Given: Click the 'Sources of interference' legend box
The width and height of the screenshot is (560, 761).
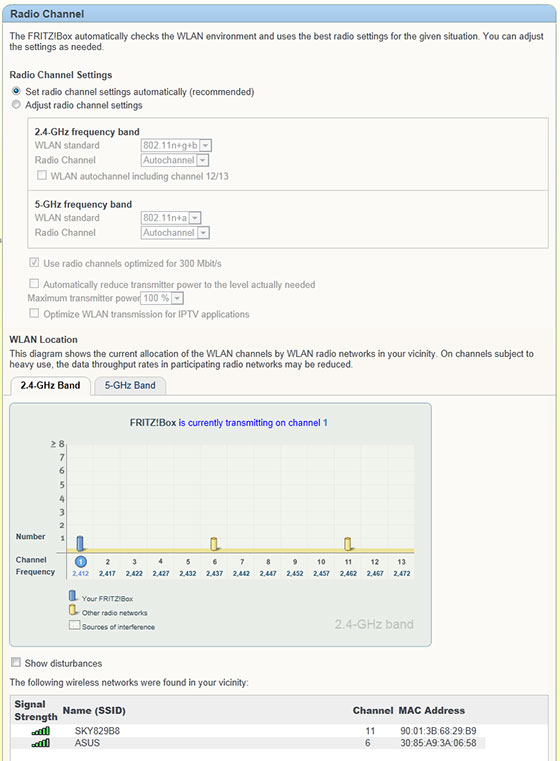Looking at the screenshot, I should pos(74,625).
